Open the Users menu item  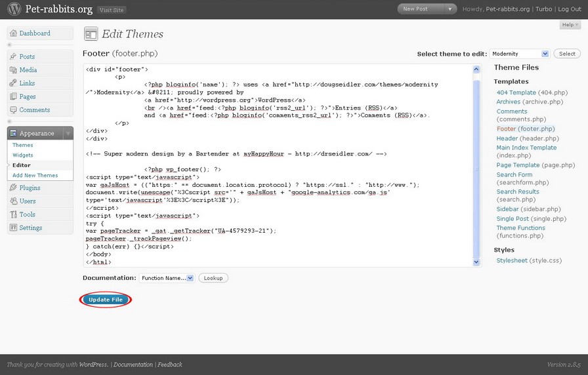28,201
